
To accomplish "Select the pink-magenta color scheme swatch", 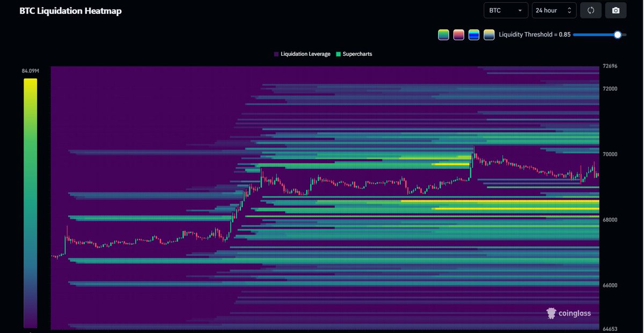I will coord(458,35).
